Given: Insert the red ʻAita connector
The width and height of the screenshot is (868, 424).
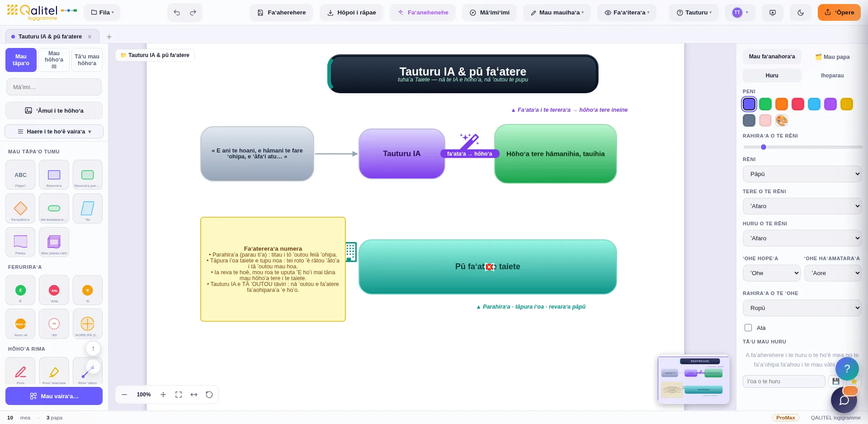Looking at the screenshot, I should click(x=54, y=290).
